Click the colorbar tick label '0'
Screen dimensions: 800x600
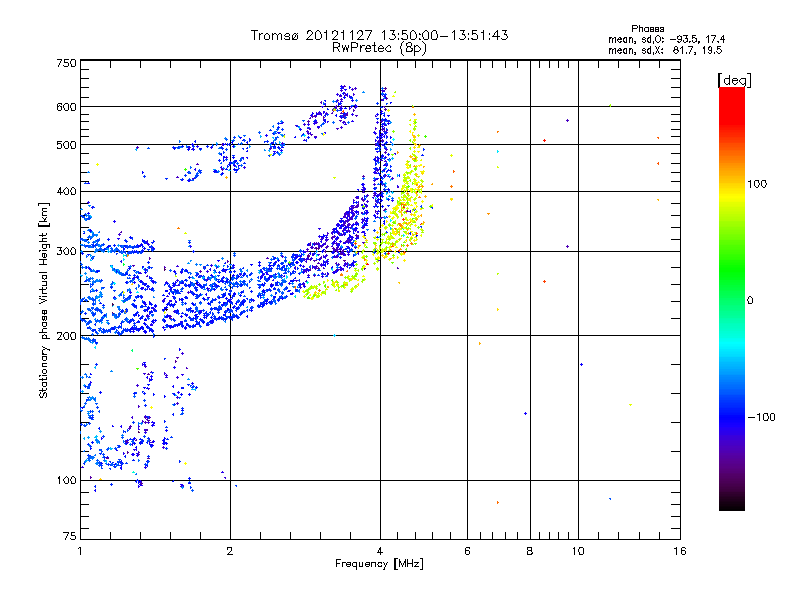click(x=750, y=301)
